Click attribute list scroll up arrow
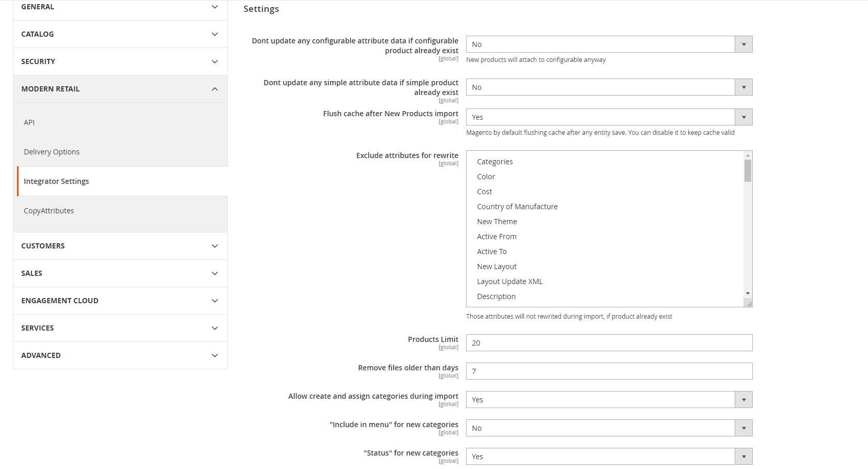The width and height of the screenshot is (868, 469). (748, 155)
